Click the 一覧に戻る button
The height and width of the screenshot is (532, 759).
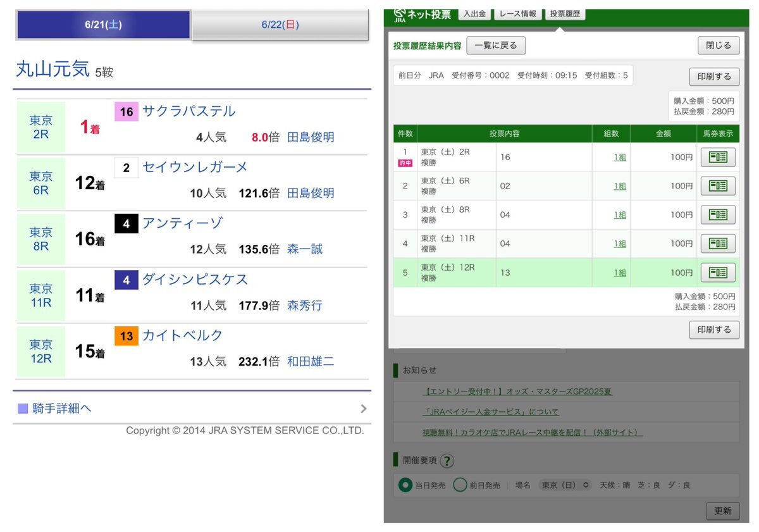(x=496, y=46)
